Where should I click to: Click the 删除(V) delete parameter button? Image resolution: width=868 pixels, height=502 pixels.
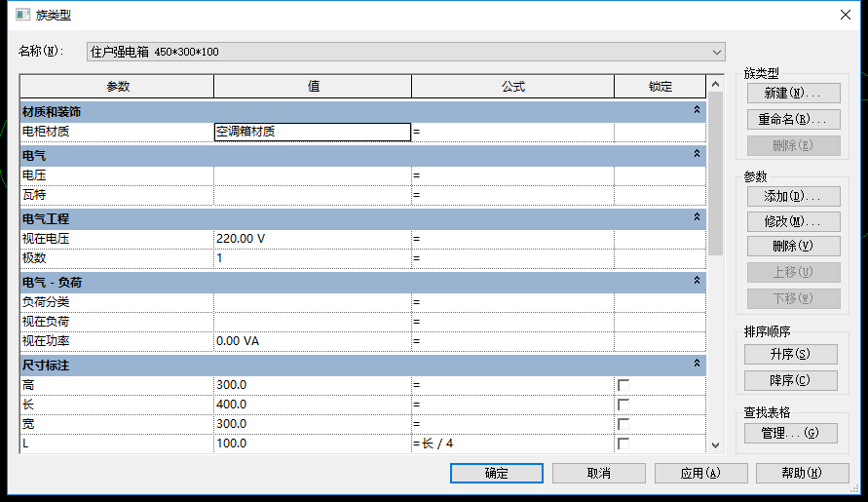point(793,246)
